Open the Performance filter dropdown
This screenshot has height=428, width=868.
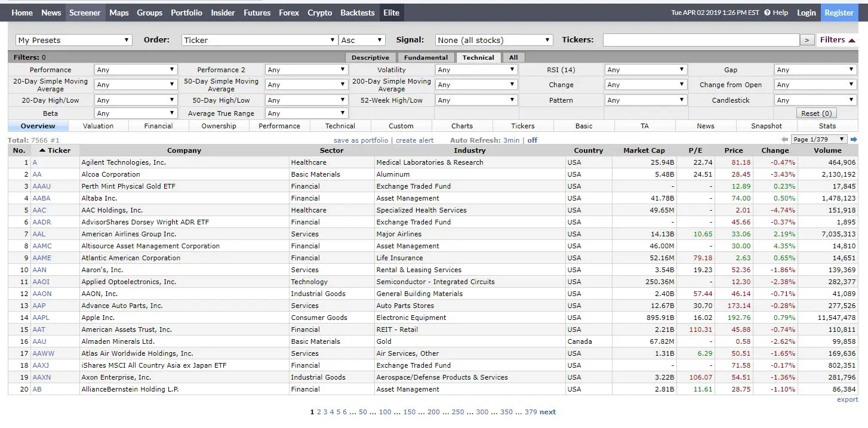136,70
